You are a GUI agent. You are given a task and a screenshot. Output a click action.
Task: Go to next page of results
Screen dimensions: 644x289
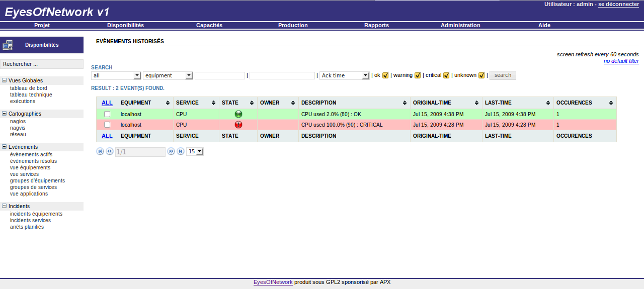[x=171, y=151]
